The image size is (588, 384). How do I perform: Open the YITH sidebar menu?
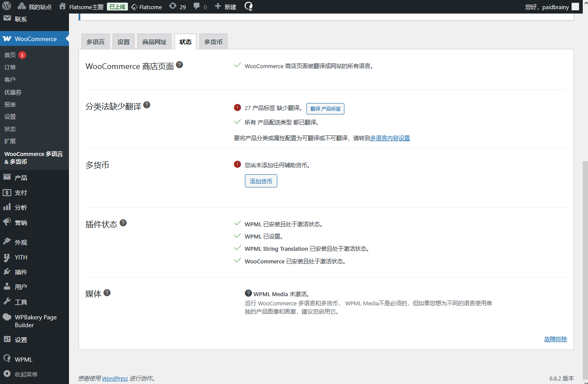pyautogui.click(x=34, y=257)
